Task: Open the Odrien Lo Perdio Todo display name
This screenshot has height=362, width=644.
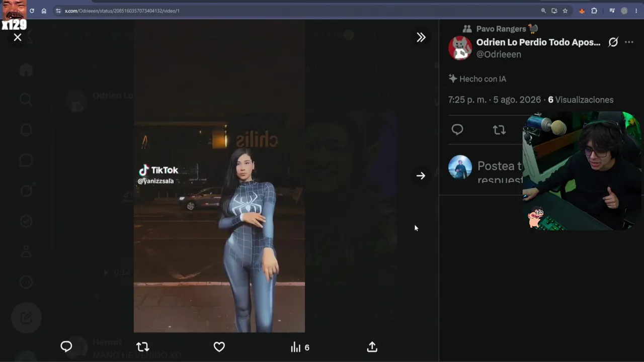Action: pyautogui.click(x=538, y=42)
